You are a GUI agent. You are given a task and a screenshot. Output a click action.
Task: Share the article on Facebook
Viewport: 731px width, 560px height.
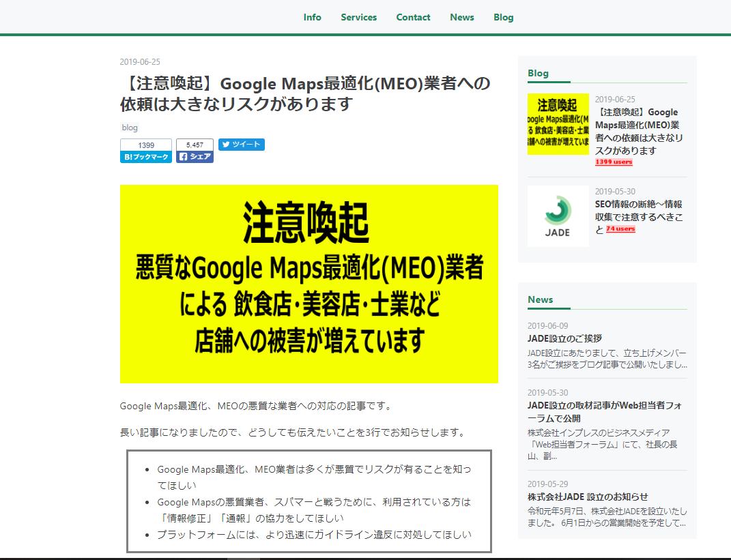195,156
